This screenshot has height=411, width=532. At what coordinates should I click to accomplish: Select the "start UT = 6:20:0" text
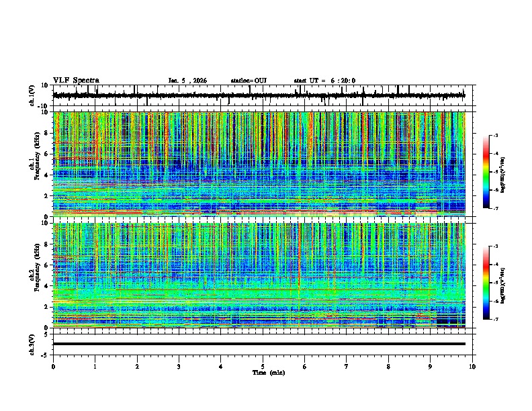[324, 81]
